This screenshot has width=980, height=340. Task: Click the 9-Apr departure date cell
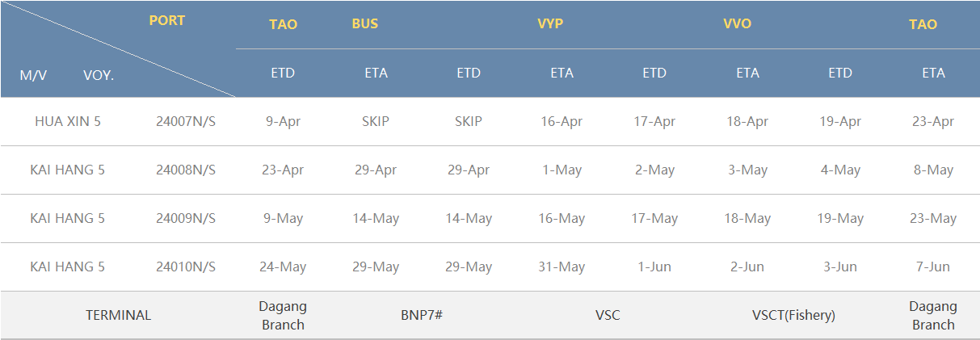283,122
